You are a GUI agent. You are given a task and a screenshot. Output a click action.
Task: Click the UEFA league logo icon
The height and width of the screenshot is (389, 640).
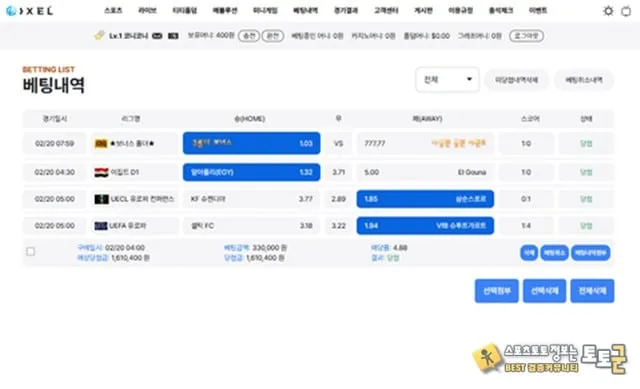(101, 226)
